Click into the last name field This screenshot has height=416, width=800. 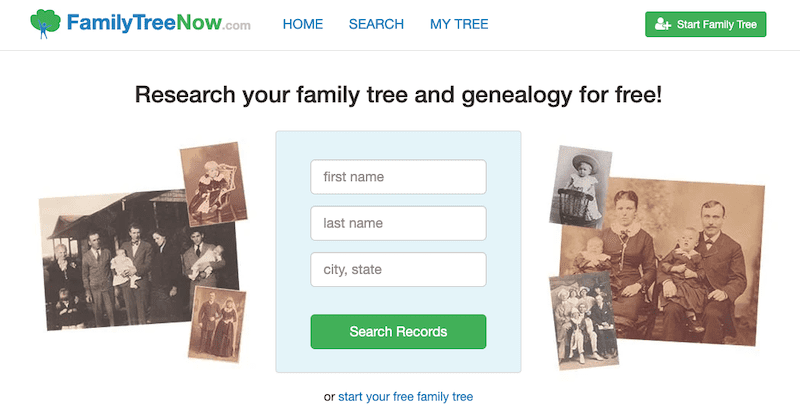(398, 223)
